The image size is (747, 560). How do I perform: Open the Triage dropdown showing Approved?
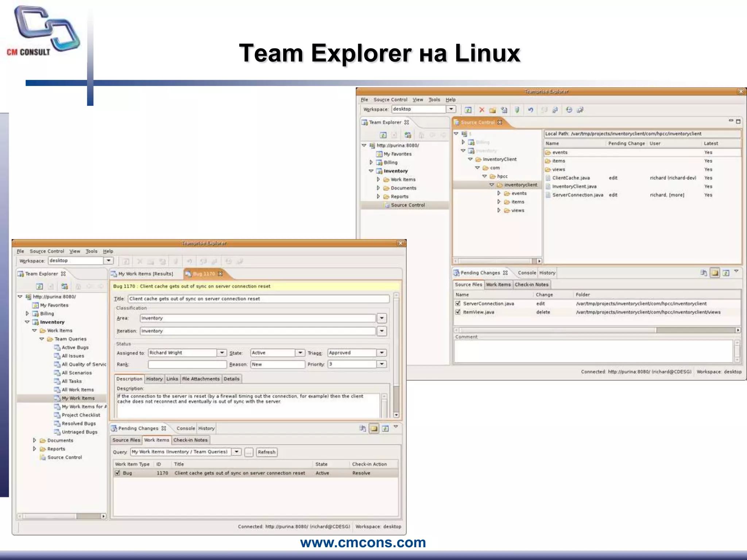[x=382, y=353]
